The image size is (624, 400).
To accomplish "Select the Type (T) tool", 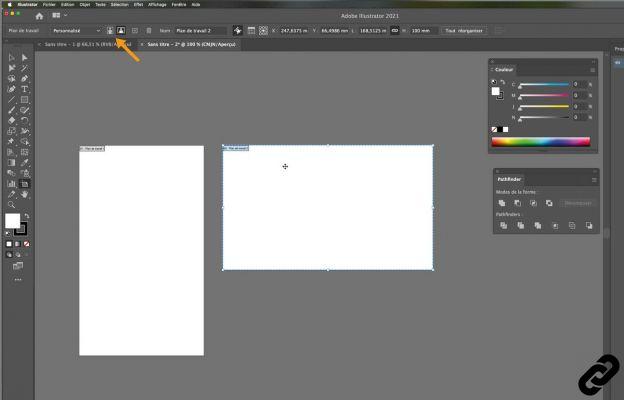I will [25, 89].
